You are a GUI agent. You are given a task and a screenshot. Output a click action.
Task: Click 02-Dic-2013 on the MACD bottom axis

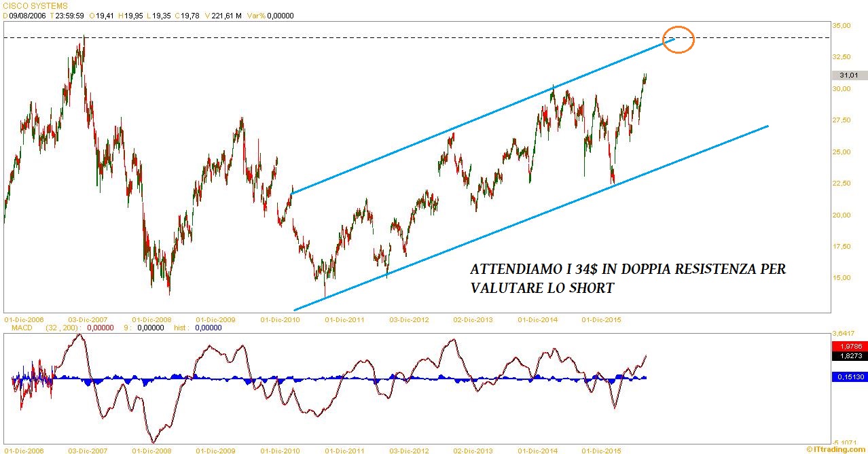(x=473, y=450)
